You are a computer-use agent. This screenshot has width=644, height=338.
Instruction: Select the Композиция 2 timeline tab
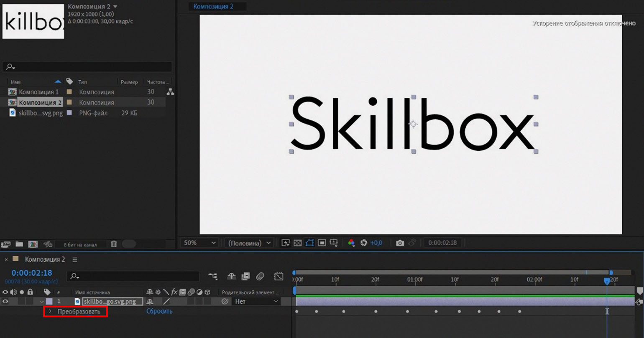45,259
